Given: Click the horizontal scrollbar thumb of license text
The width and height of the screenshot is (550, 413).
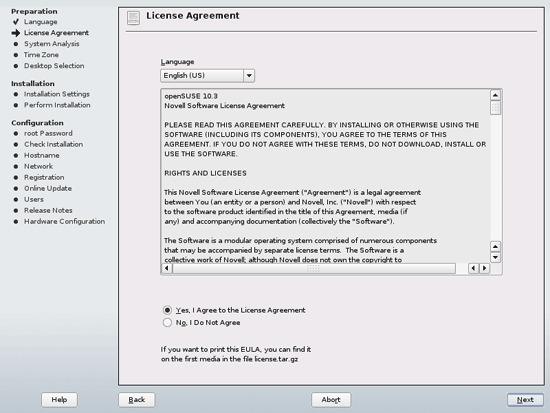Looking at the screenshot, I should point(314,268).
